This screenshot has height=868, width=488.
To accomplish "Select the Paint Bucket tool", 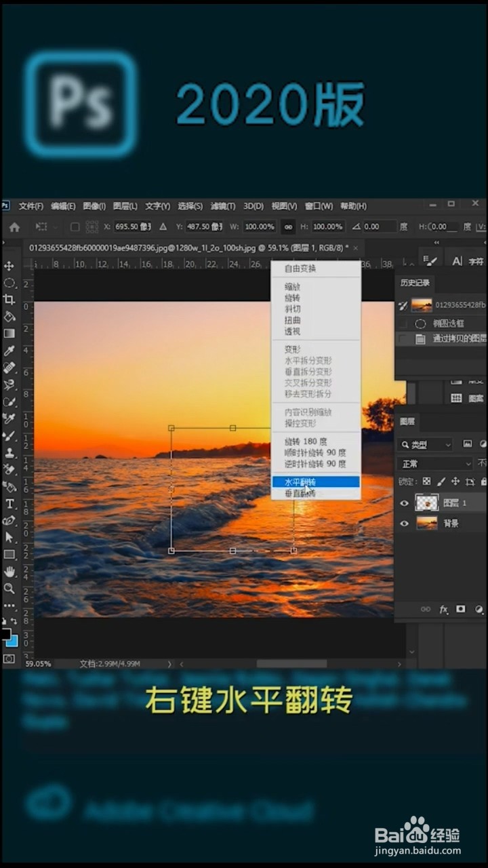I will point(9,317).
